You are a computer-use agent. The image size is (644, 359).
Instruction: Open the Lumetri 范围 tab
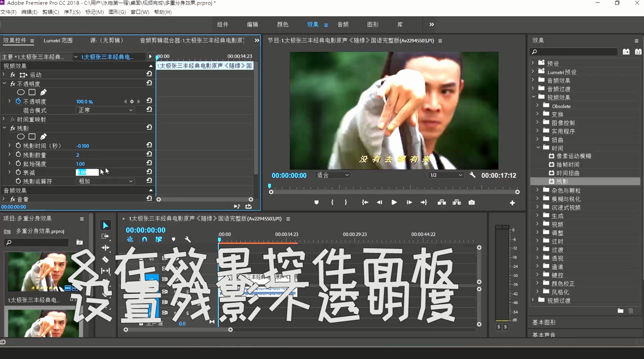click(58, 41)
